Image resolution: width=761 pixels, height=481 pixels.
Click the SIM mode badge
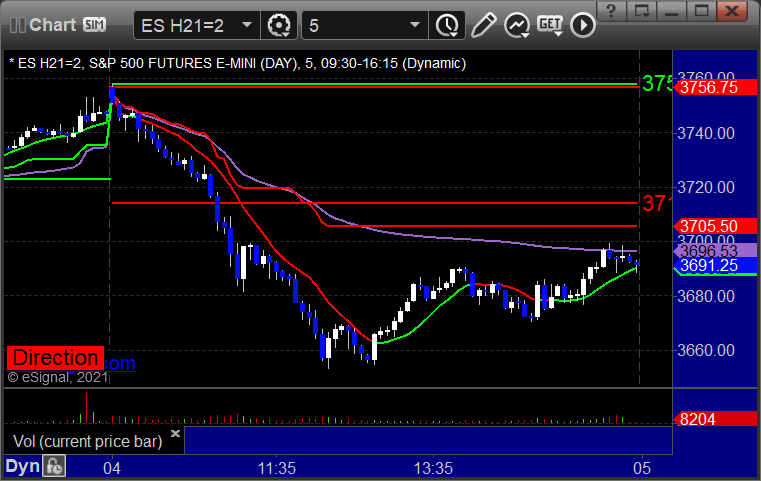pyautogui.click(x=94, y=24)
